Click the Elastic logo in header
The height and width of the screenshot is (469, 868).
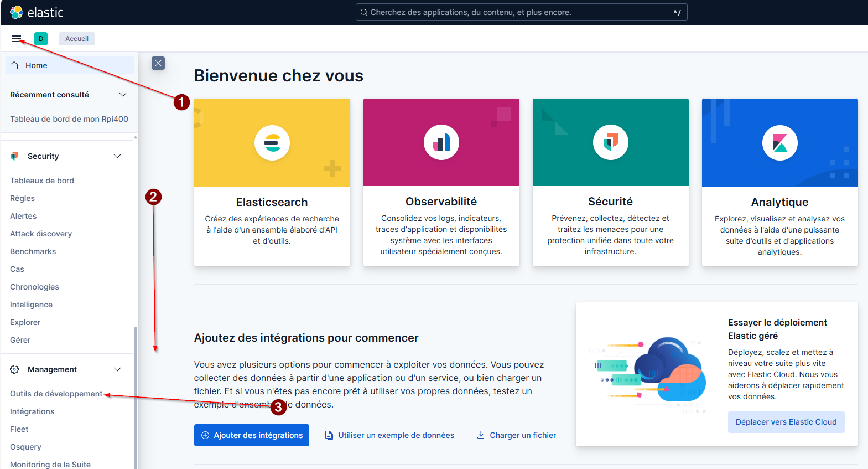click(x=37, y=12)
